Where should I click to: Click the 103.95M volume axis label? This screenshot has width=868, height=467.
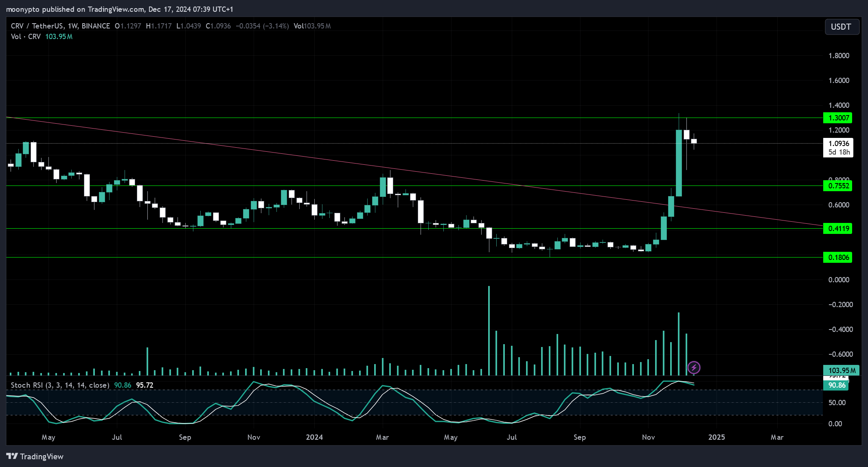(x=841, y=371)
